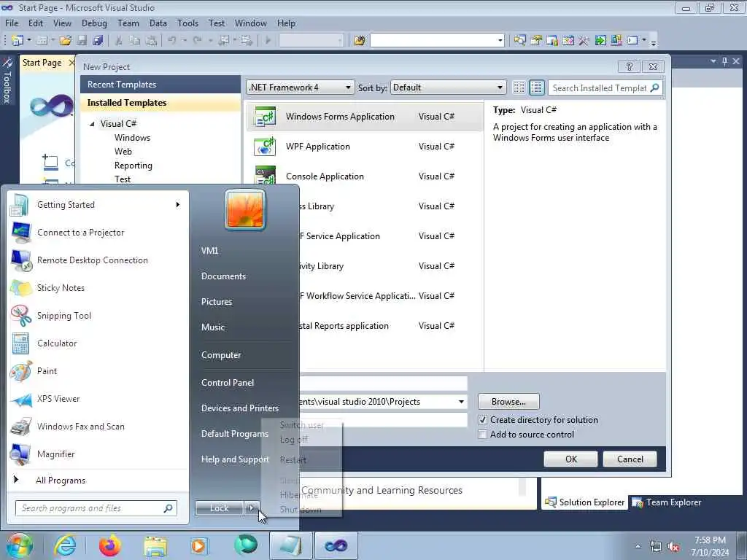
Task: Click the Windows Start orb
Action: (x=19, y=545)
